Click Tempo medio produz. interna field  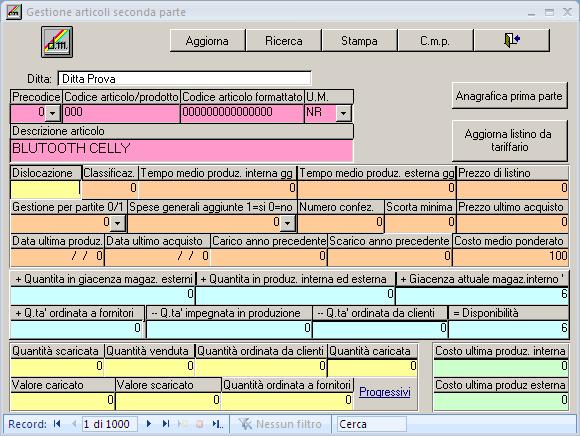click(x=218, y=189)
